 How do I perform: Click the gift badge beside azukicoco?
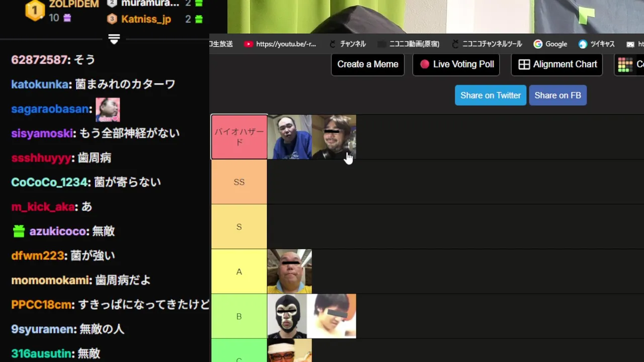point(19,231)
